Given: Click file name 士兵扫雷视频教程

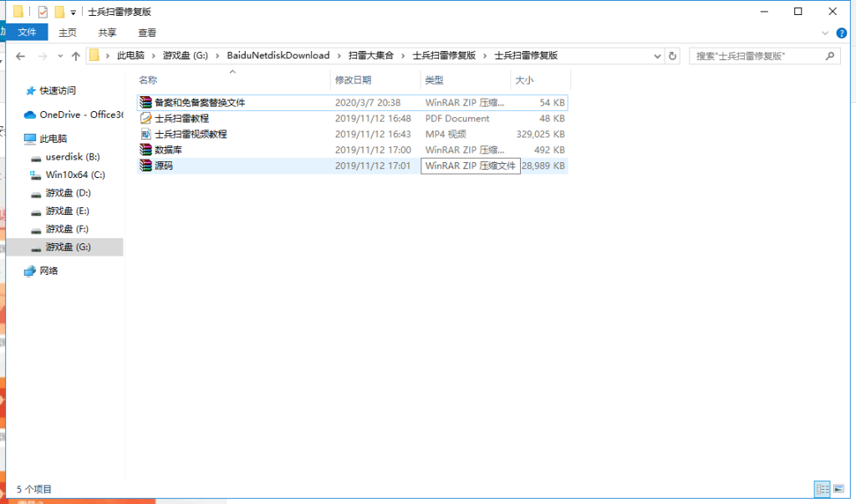Looking at the screenshot, I should (191, 135).
